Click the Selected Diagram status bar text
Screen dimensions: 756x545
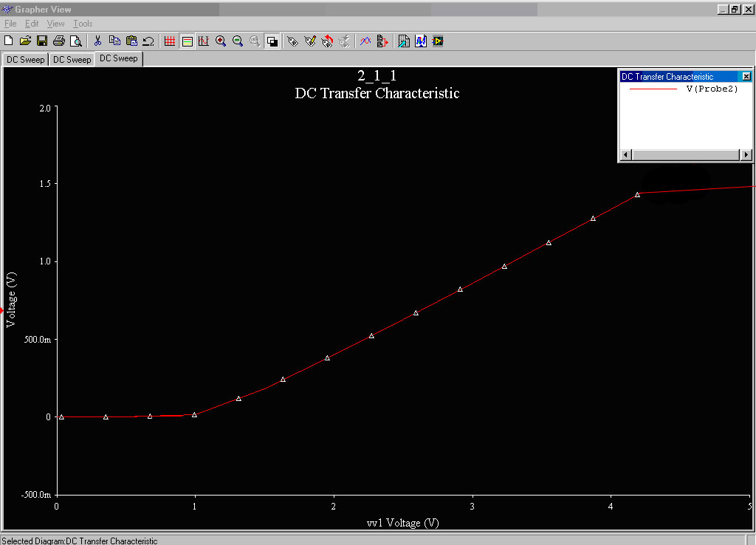click(x=80, y=541)
